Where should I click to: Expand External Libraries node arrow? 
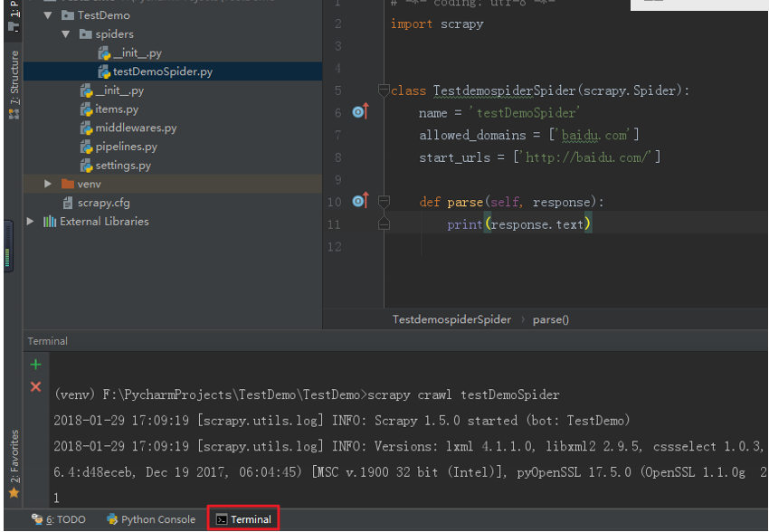(x=31, y=222)
